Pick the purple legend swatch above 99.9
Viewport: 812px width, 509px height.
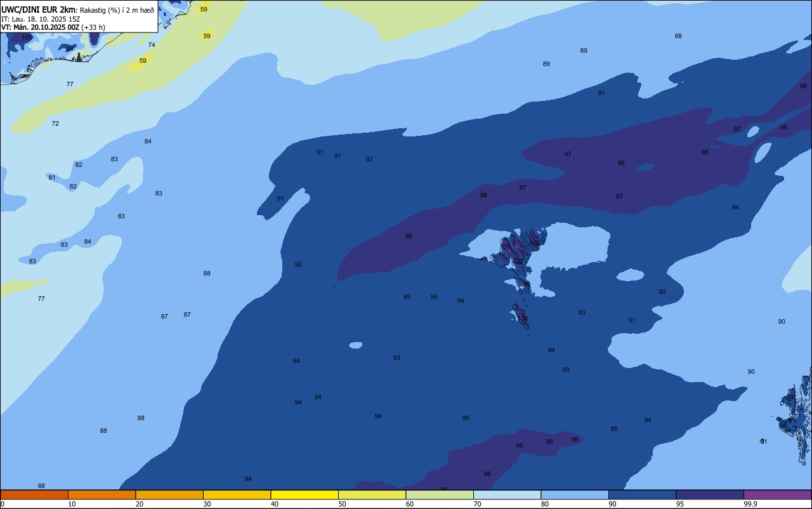(x=777, y=494)
